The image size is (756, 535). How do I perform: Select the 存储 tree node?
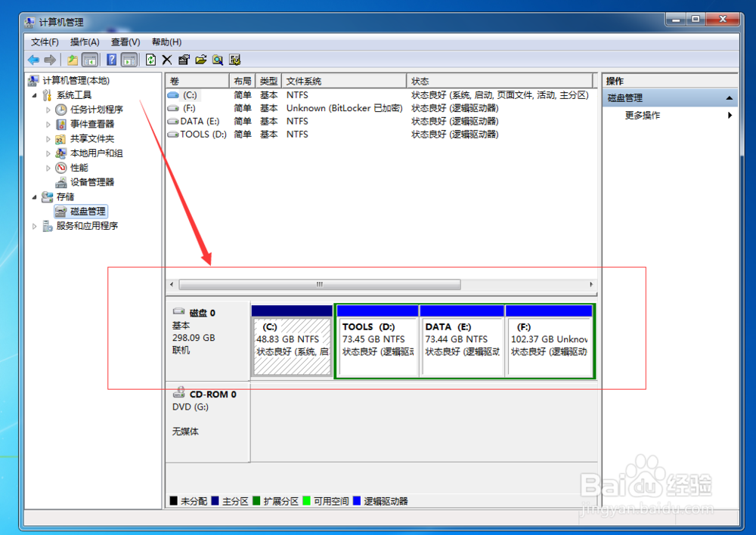[x=65, y=196]
